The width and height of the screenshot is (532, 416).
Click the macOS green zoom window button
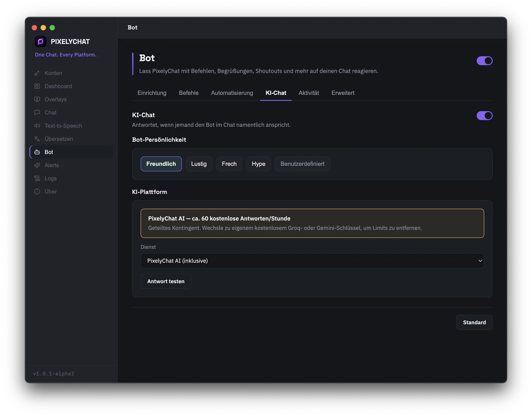point(52,28)
